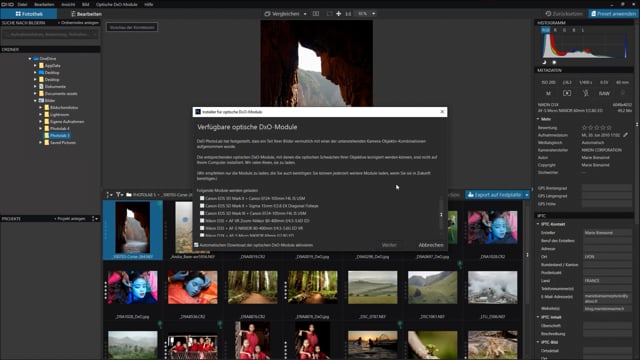Select the L luminance histogram channel
Viewport: 640px width, 360px height.
(582, 30)
